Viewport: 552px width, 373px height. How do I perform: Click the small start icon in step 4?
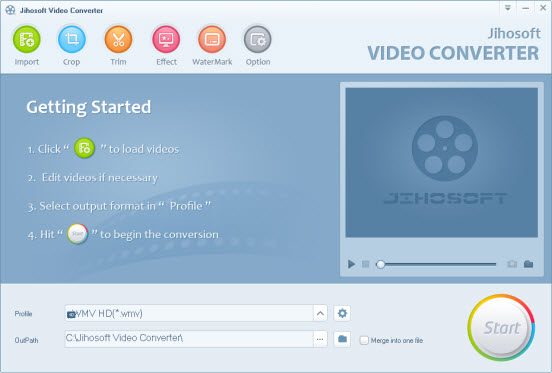click(x=77, y=234)
